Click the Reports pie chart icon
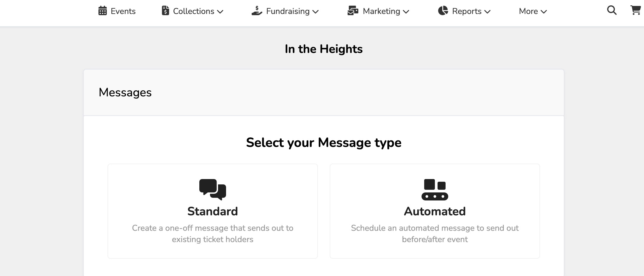The width and height of the screenshot is (644, 276). [x=443, y=11]
